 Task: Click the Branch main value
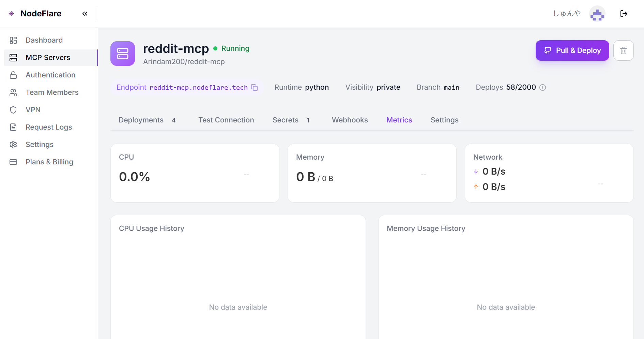tap(451, 87)
